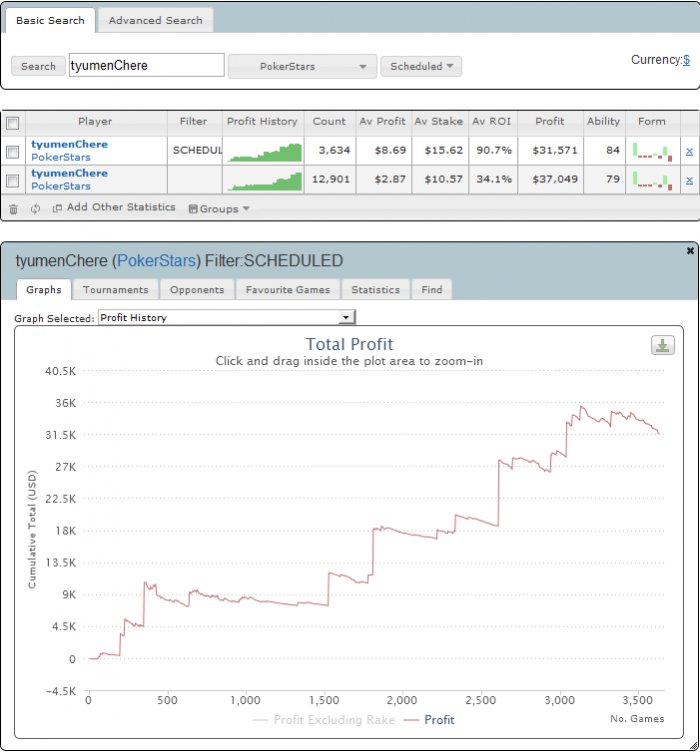700x753 pixels.
Task: Open profit history thumbnail in second row
Action: (263, 180)
